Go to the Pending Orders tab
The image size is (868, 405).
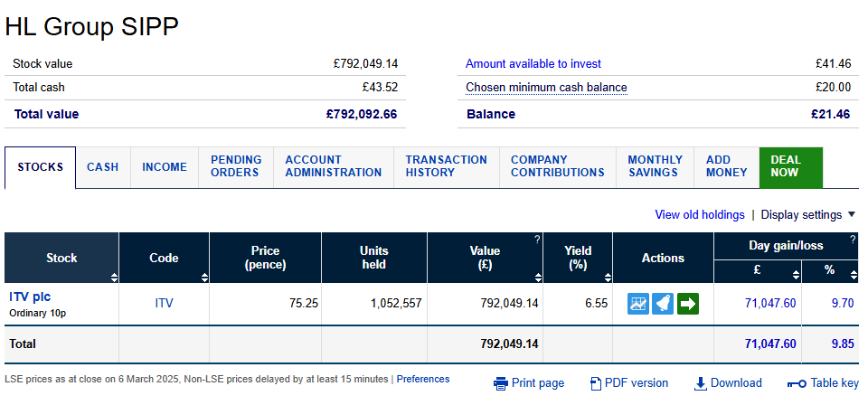236,167
